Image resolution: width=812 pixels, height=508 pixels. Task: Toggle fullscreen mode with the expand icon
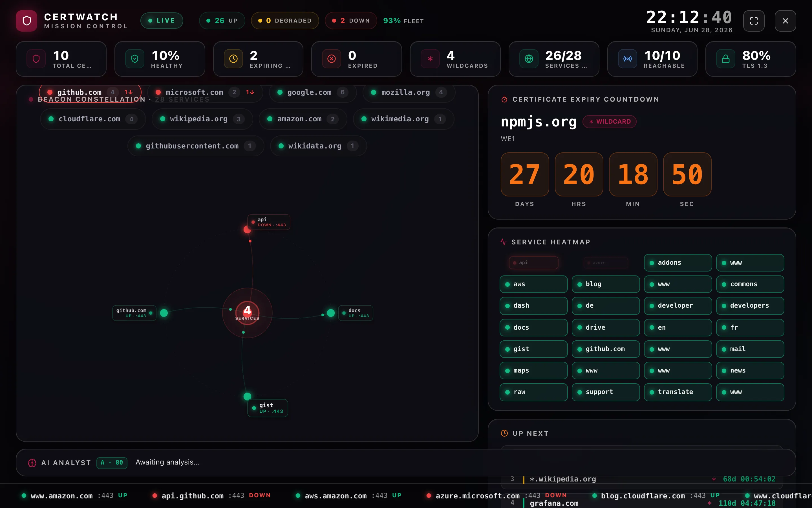coord(754,21)
